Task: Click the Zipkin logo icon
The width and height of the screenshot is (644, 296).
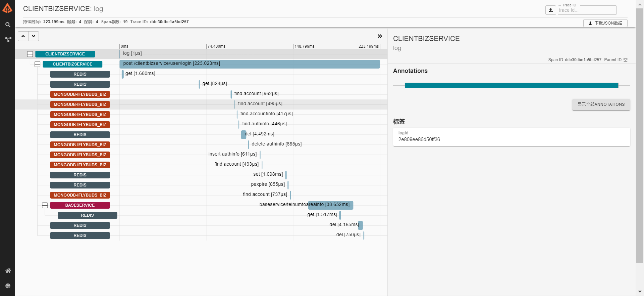Action: click(x=7, y=8)
